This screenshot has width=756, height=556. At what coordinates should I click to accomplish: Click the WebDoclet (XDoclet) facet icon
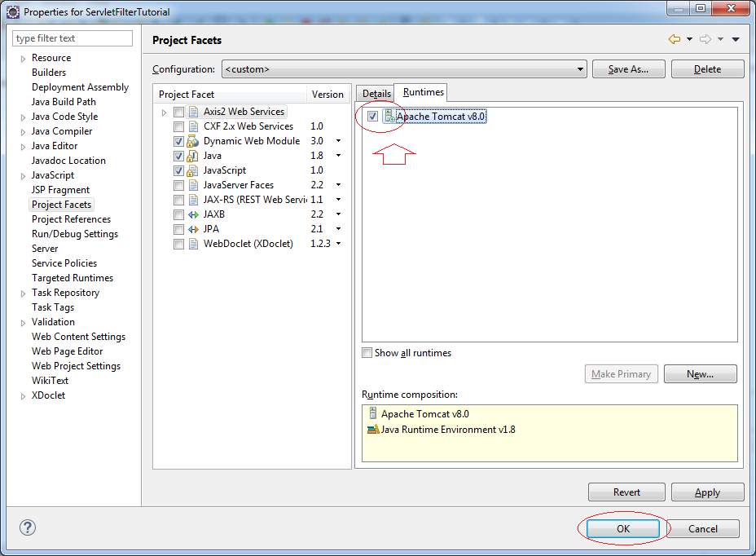tap(193, 244)
